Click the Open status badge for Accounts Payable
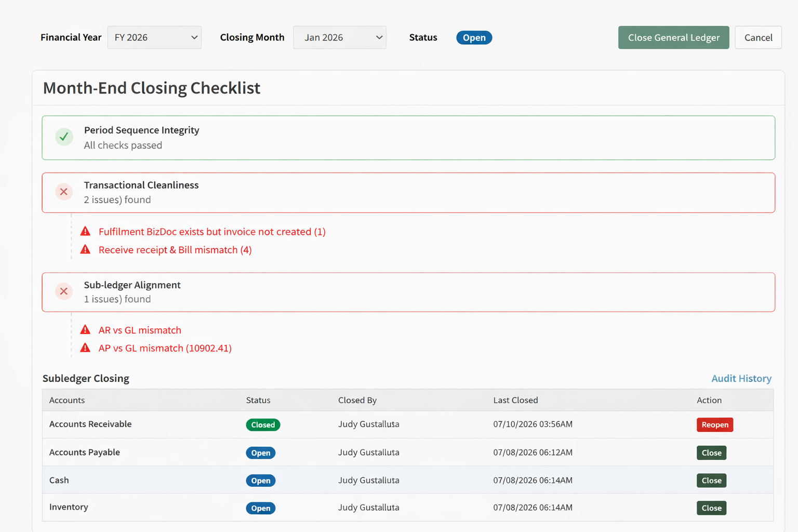 click(x=261, y=453)
